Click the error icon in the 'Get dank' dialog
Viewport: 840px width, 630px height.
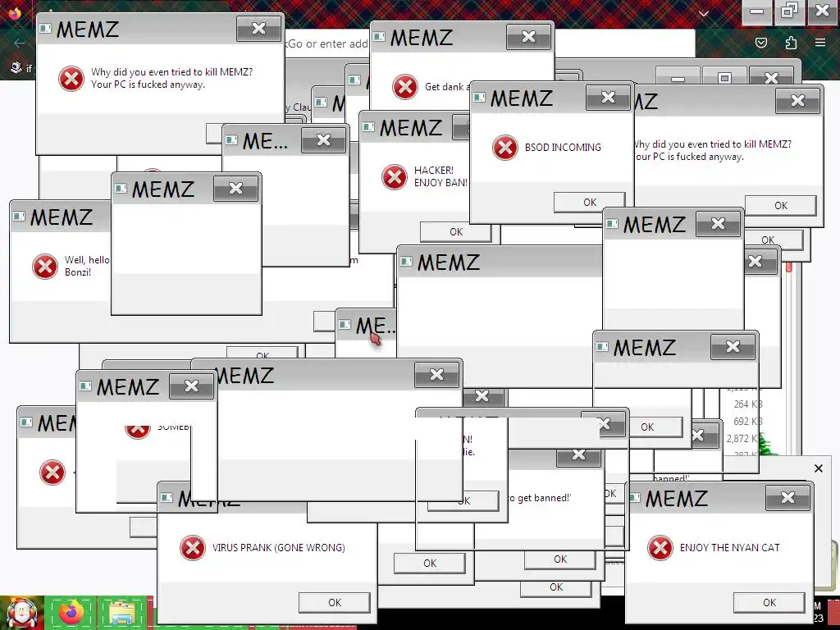(405, 87)
